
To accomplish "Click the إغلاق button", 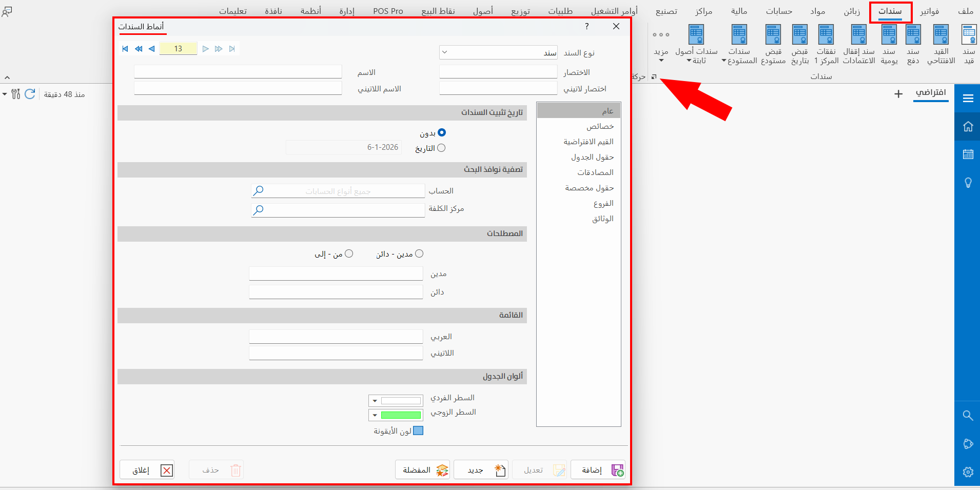I will pos(147,469).
